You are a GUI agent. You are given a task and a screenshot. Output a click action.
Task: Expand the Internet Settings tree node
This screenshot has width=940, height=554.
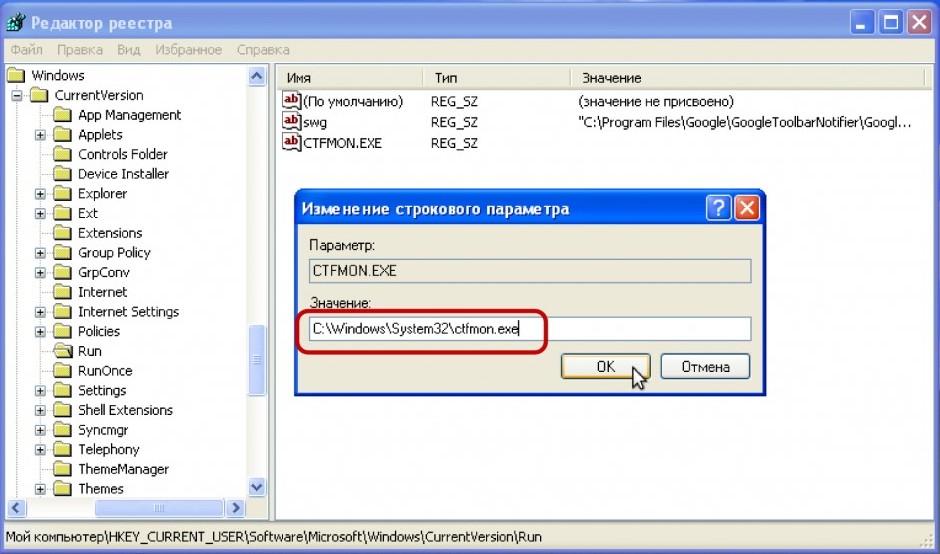coord(40,312)
